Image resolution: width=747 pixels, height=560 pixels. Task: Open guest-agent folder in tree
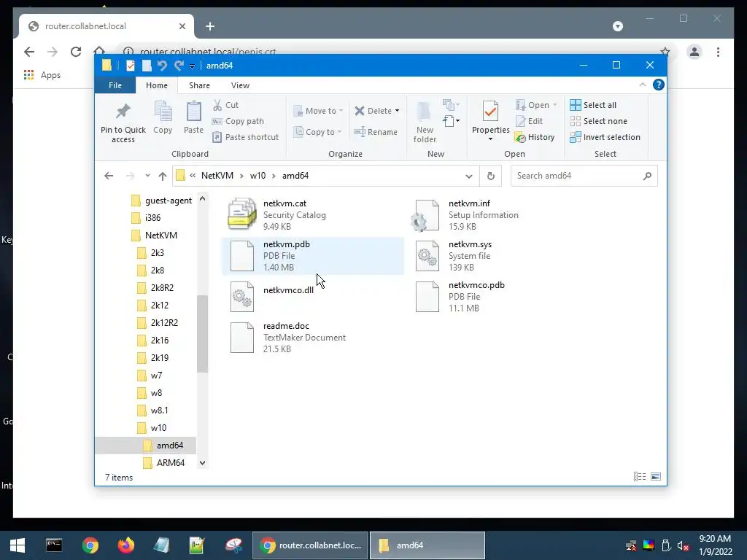pyautogui.click(x=161, y=201)
